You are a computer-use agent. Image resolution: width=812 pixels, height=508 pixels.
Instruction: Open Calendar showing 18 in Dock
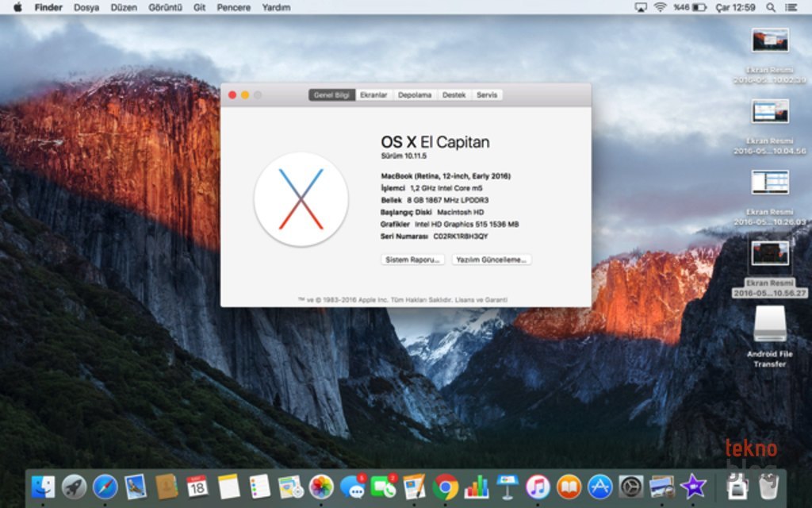coord(197,487)
